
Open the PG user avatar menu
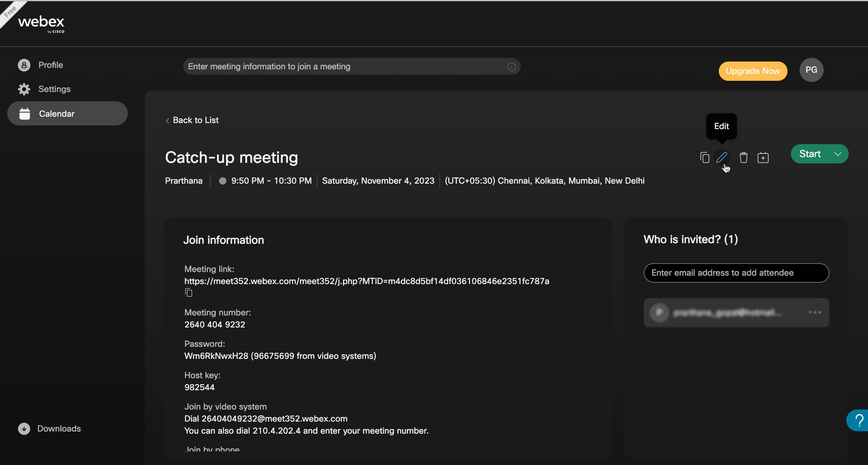click(811, 70)
